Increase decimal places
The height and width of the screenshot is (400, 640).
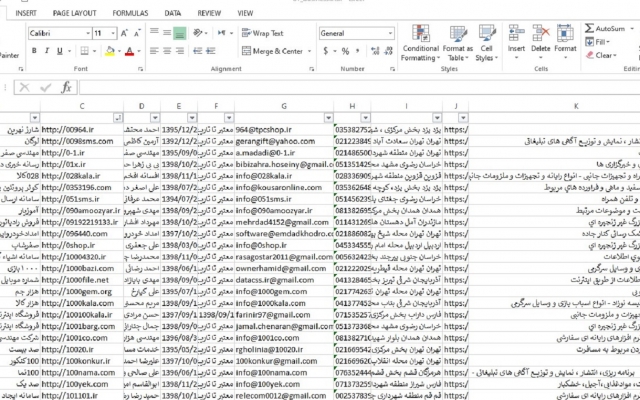[x=375, y=51]
